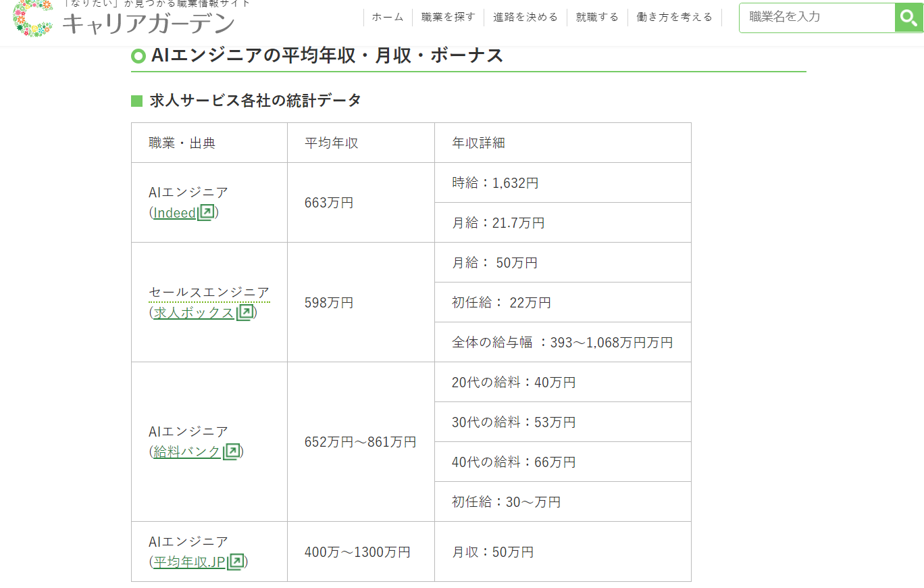Viewport: 924px width, 588px height.
Task: Focus the 職業名を入力 search field
Action: click(817, 18)
